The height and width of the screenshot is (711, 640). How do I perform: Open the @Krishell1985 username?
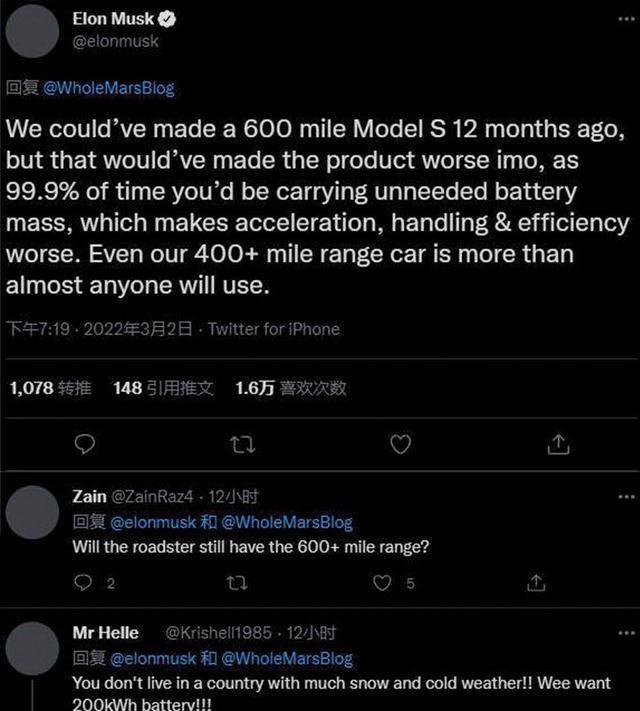pos(221,633)
